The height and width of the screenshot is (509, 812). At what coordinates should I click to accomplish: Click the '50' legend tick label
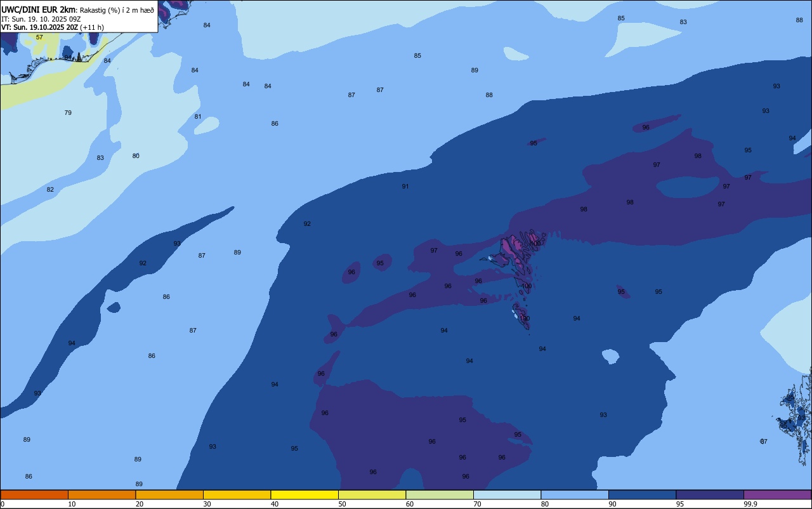tap(342, 504)
